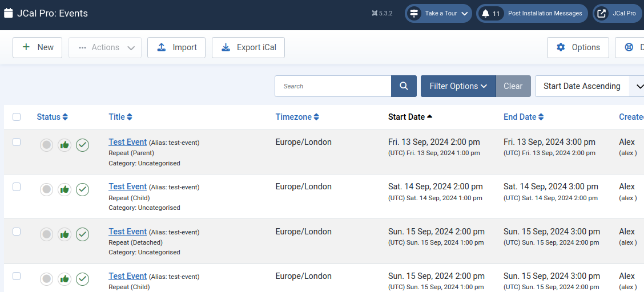Click the lifebuoy help button
Image resolution: width=644 pixels, height=292 pixels.
[x=630, y=47]
